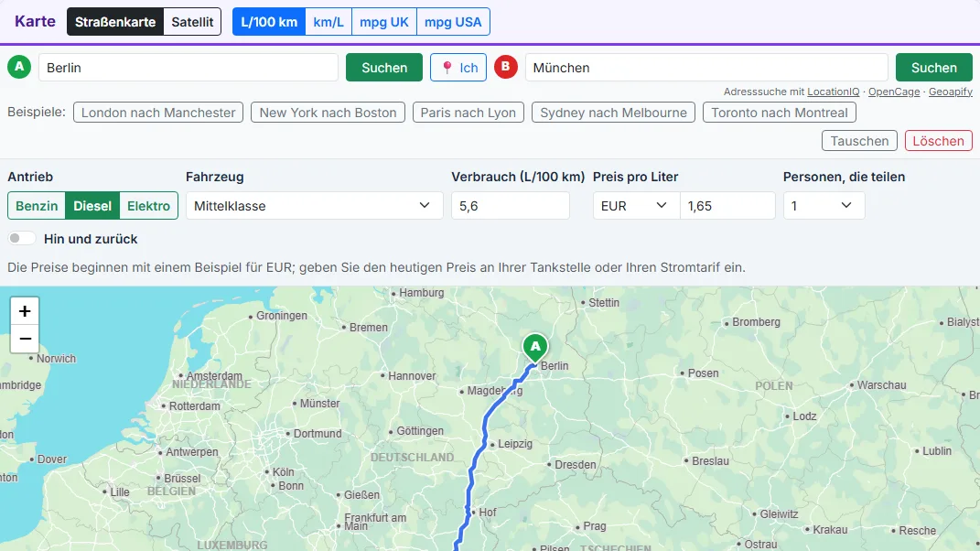The width and height of the screenshot is (980, 551).
Task: Click the Breslau label on the map
Action: [710, 461]
